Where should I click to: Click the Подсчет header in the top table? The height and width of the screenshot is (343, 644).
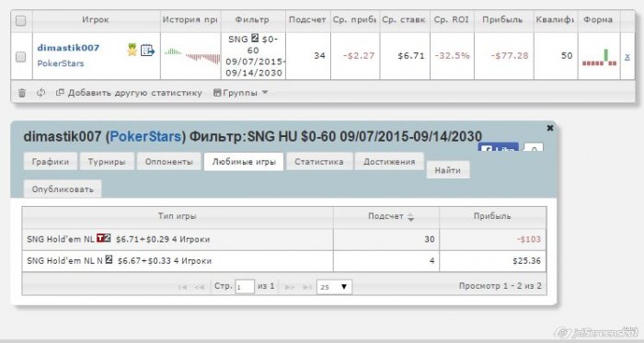[x=307, y=19]
